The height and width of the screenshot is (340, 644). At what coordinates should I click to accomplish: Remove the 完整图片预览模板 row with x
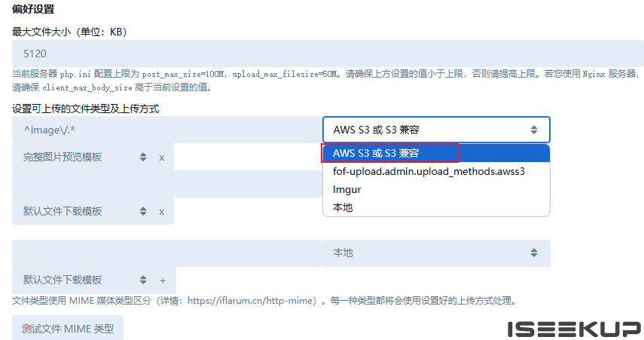(x=162, y=158)
